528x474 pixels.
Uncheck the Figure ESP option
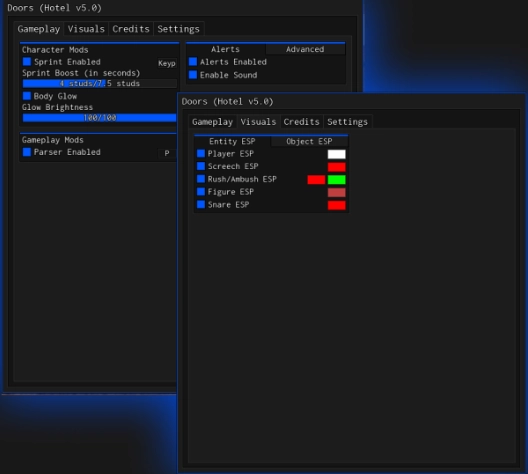(201, 192)
